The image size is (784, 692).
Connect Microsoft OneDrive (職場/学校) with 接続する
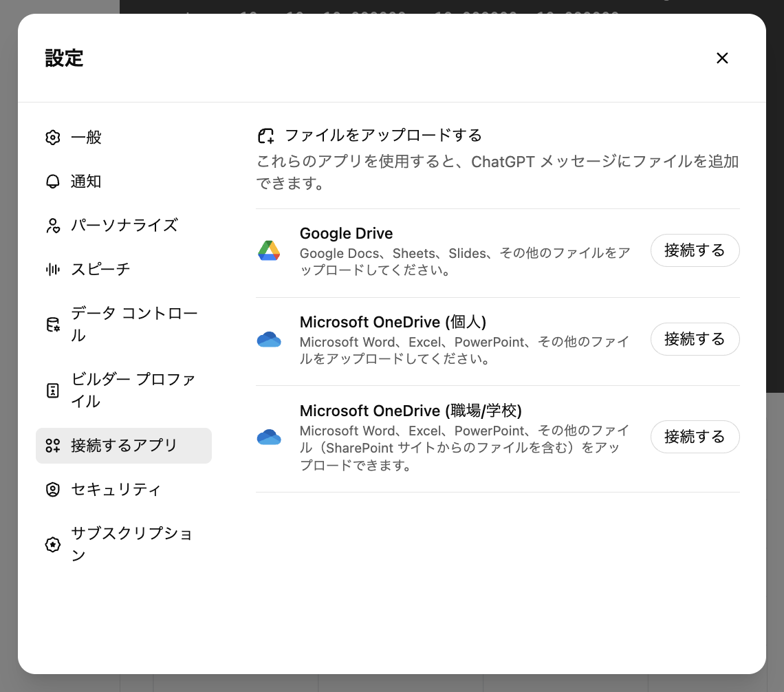coord(695,437)
